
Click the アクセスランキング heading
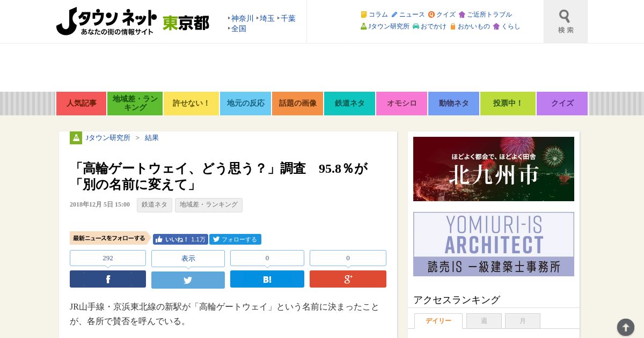tap(457, 300)
